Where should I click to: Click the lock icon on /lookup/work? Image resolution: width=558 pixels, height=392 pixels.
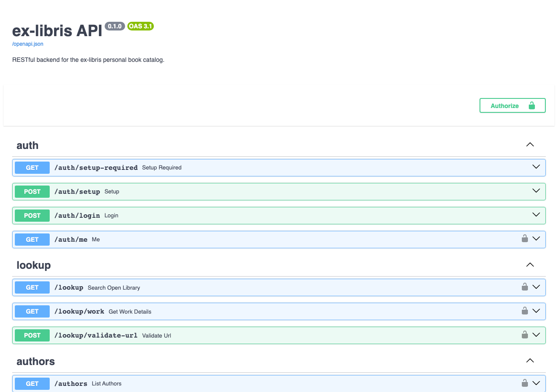pos(524,311)
